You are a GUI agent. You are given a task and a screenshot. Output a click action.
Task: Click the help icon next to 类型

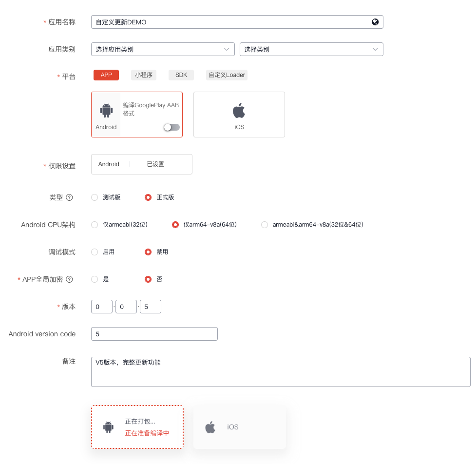pos(69,197)
